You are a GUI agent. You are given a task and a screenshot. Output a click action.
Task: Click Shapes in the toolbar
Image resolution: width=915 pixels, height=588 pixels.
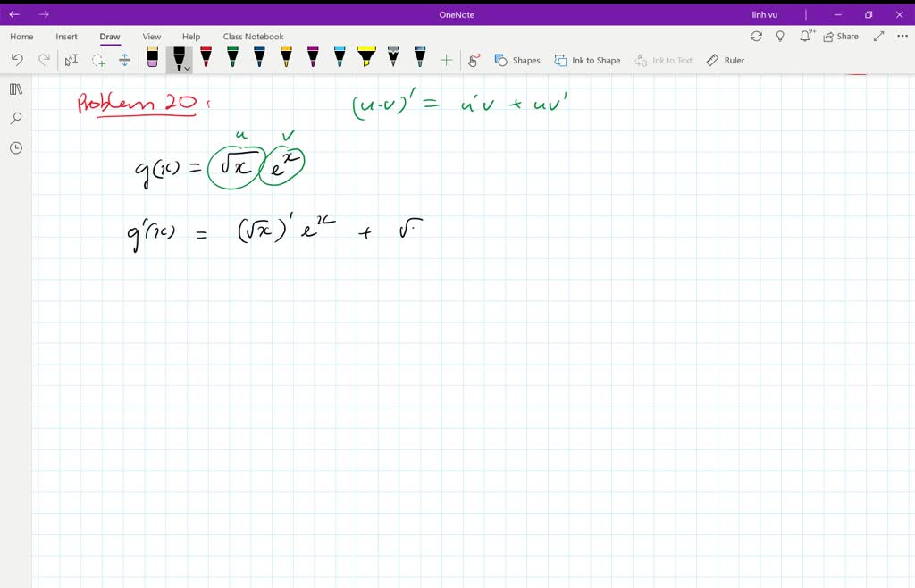pos(517,60)
